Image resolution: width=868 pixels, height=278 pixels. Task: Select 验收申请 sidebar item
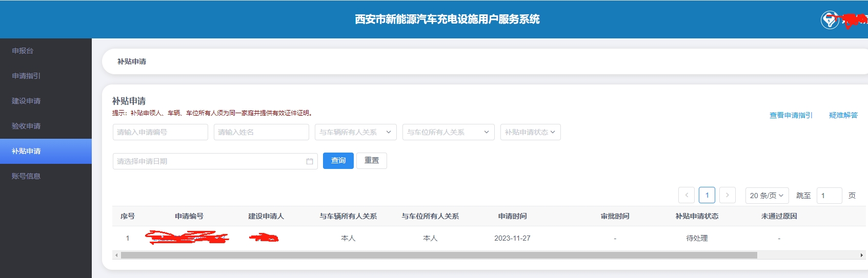[x=26, y=126]
